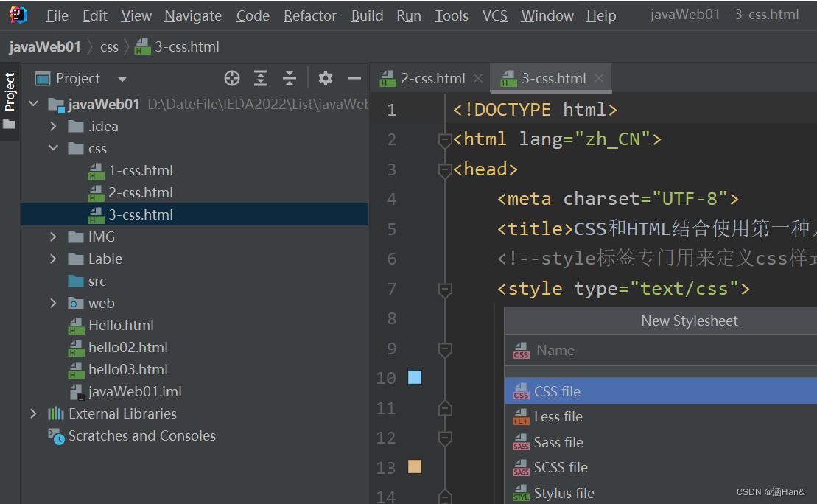Image resolution: width=817 pixels, height=504 pixels.
Task: Close the 3-css.html editor tab
Action: (599, 78)
